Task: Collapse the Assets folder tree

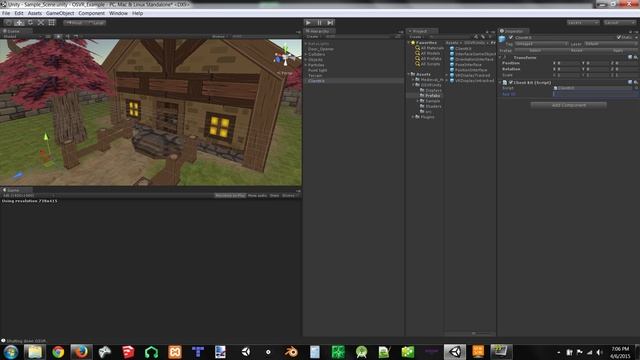Action: 409,74
